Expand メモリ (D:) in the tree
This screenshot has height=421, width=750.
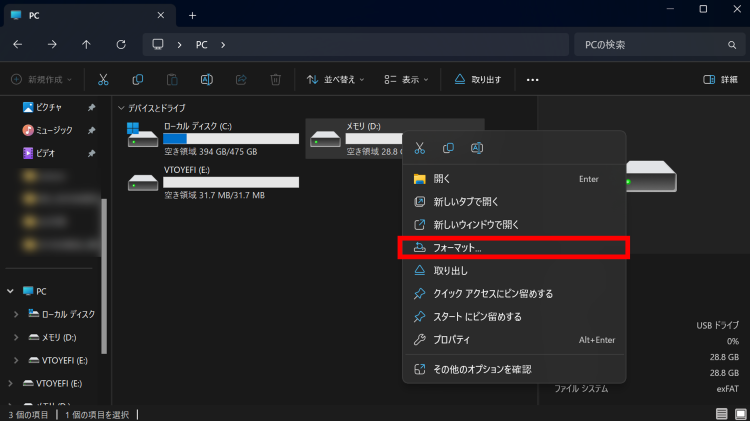point(16,337)
